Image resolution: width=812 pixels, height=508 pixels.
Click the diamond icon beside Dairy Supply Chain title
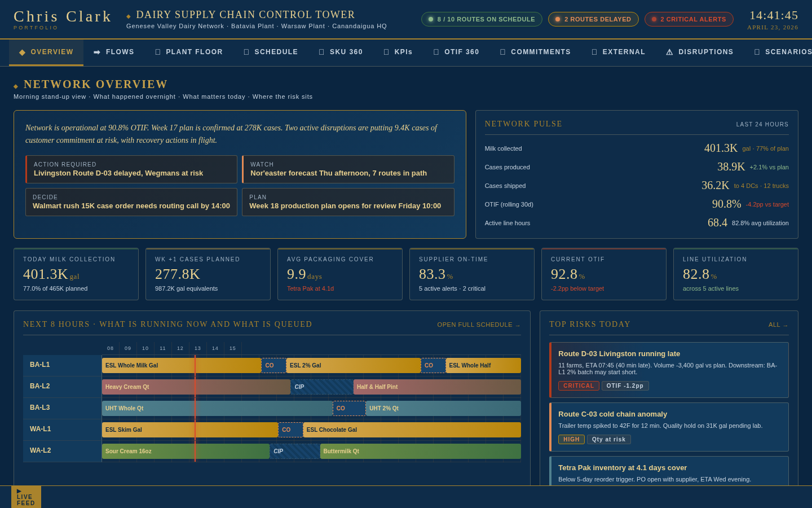(x=129, y=16)
